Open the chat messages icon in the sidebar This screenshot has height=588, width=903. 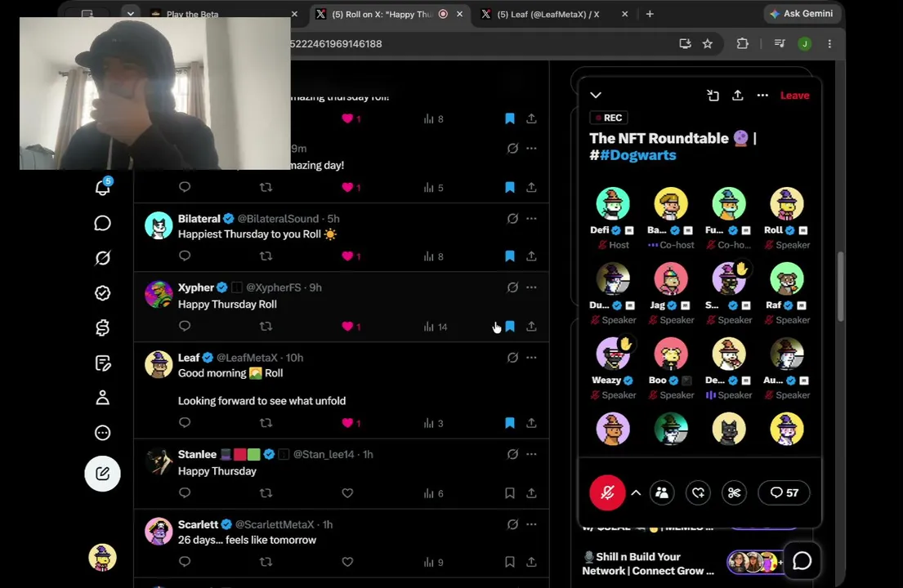pyautogui.click(x=102, y=223)
